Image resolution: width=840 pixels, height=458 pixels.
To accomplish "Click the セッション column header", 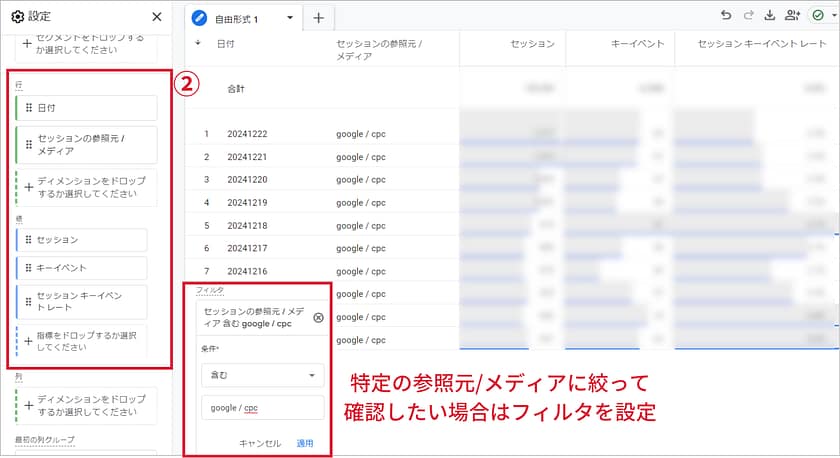I will point(532,44).
